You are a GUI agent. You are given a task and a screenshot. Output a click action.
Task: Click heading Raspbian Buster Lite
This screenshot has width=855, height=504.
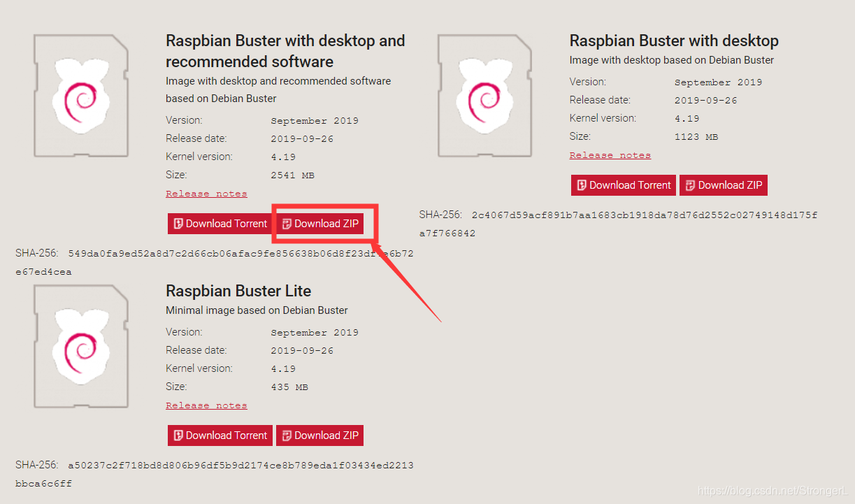pyautogui.click(x=238, y=291)
